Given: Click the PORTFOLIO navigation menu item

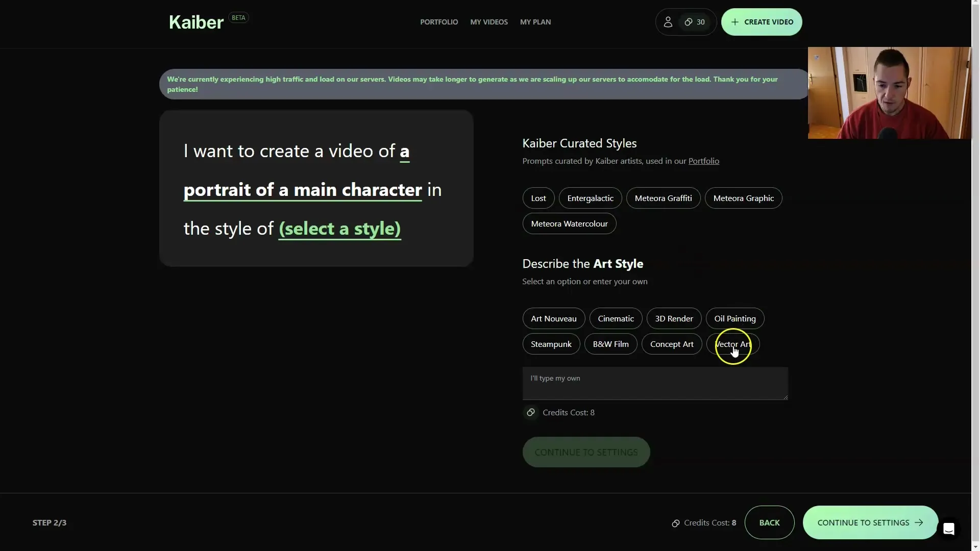Looking at the screenshot, I should coord(439,21).
